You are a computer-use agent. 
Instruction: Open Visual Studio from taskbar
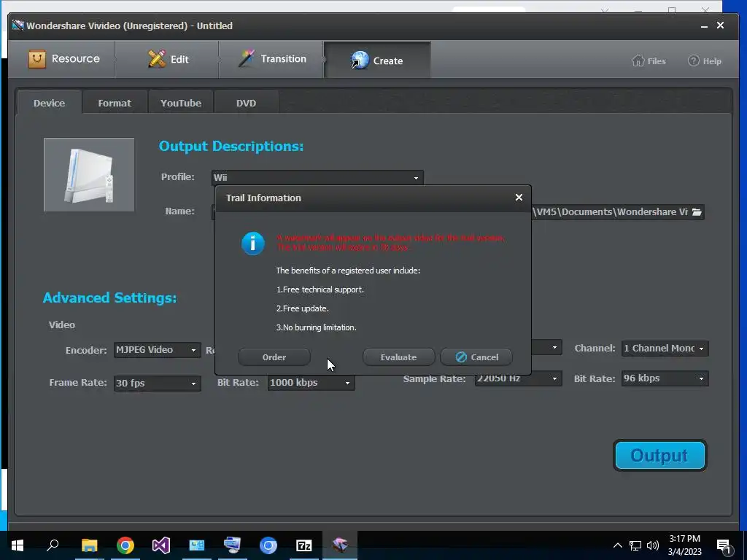tap(161, 545)
